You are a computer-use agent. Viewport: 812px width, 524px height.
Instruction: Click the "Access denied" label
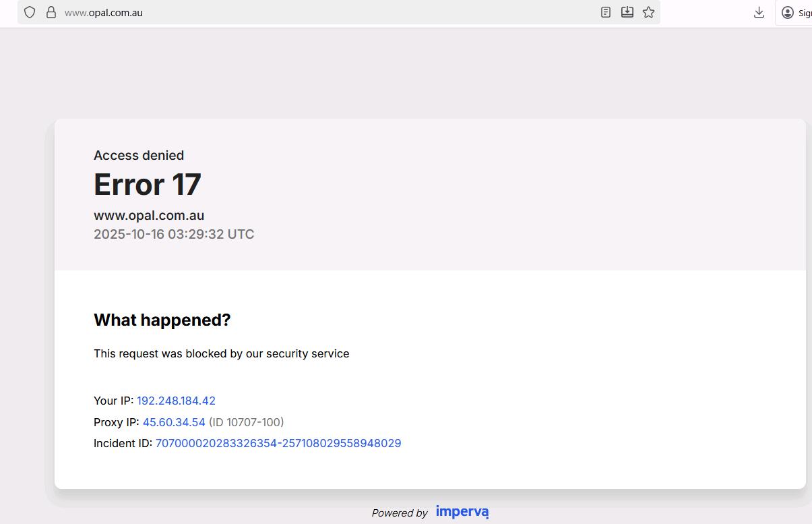pos(139,155)
